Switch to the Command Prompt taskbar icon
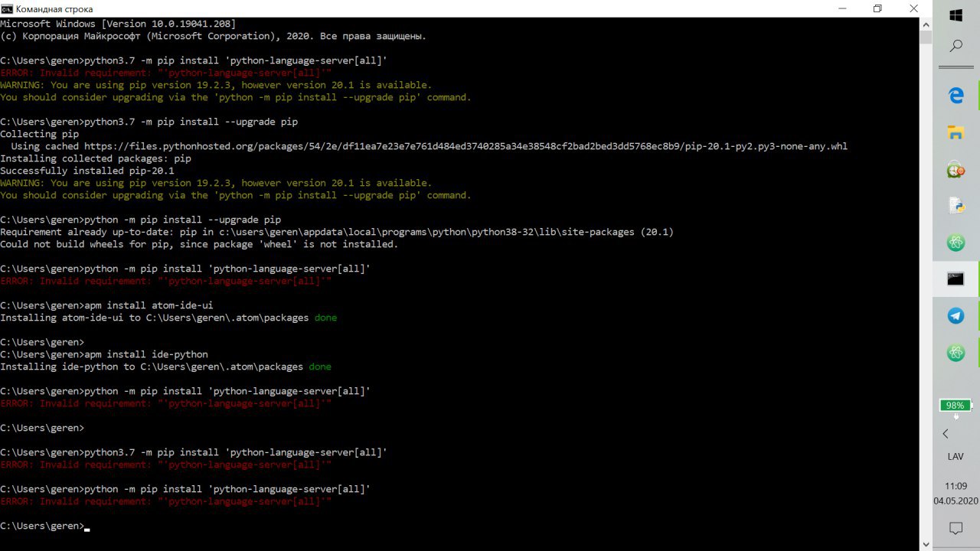The image size is (980, 551). (955, 279)
